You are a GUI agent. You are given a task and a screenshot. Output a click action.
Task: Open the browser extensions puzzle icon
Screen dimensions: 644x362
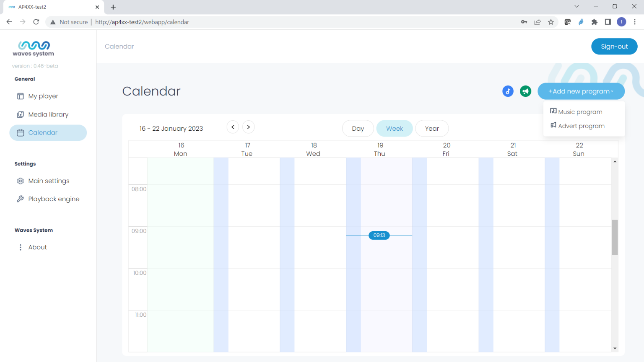(594, 22)
